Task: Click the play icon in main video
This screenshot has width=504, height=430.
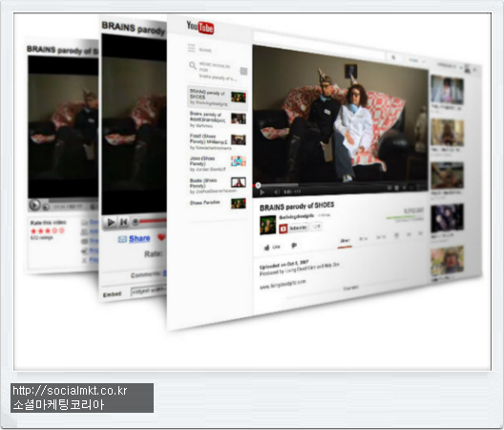Action: coord(262,192)
